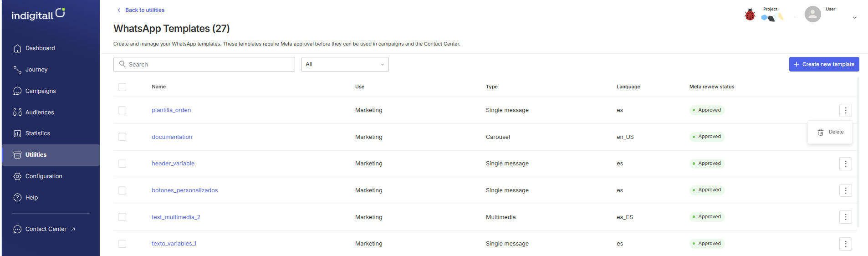Open the Statistics chart icon
Viewport: 868px width, 256px height.
pyautogui.click(x=17, y=133)
